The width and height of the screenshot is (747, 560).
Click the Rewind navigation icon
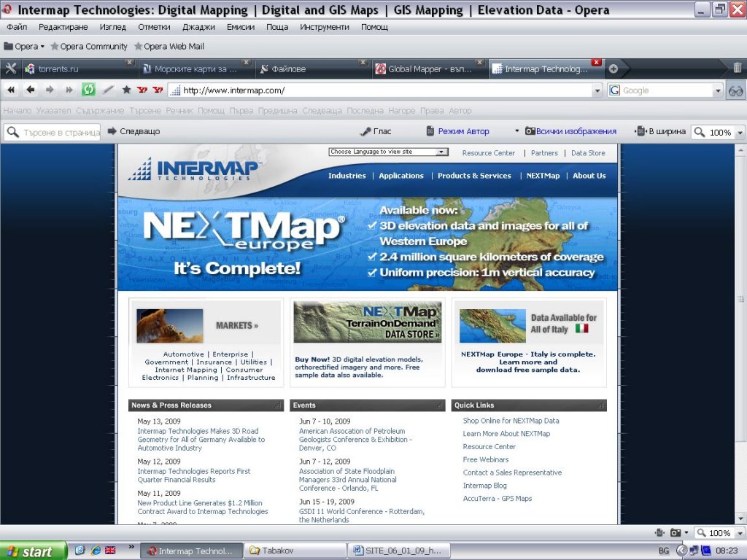pos(11,90)
